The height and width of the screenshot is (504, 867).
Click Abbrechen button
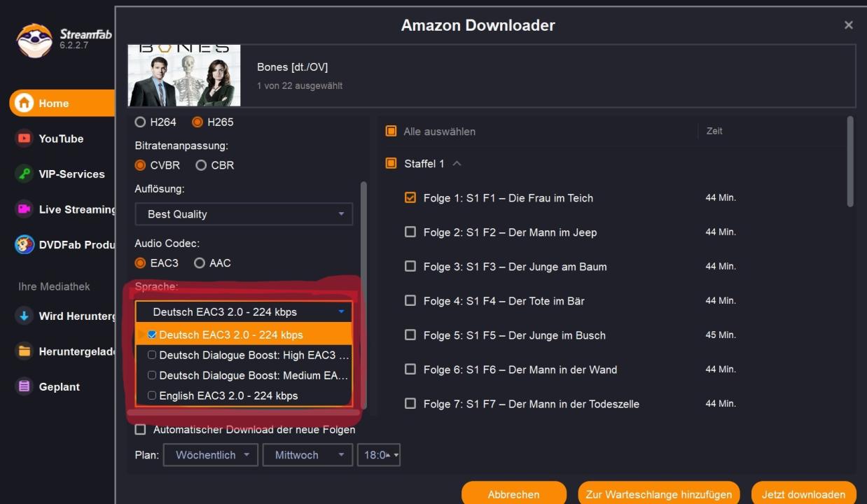513,493
